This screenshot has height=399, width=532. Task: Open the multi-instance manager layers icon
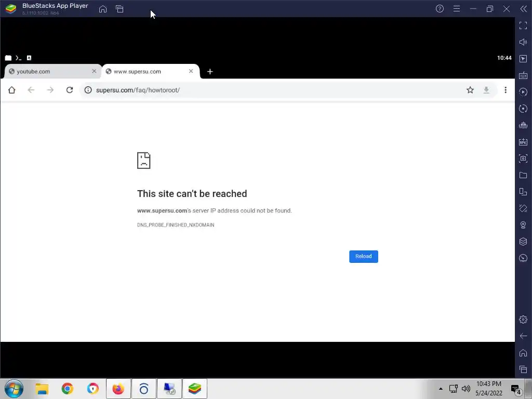[x=523, y=242]
